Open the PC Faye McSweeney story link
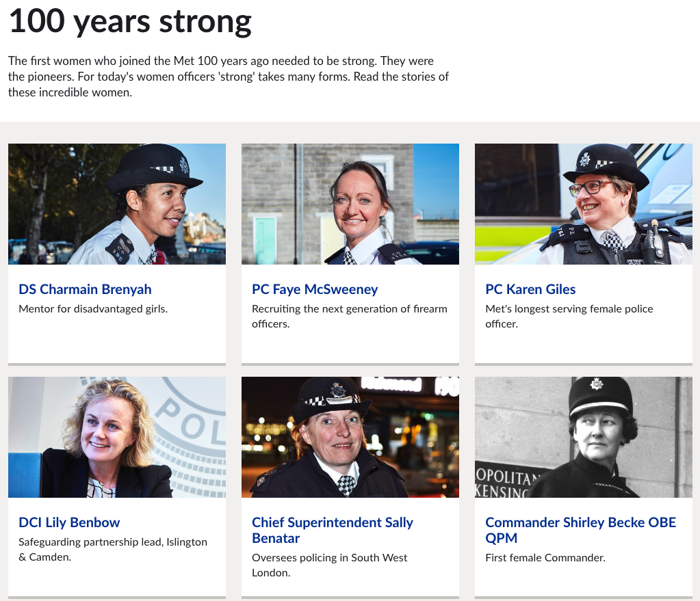This screenshot has height=601, width=700. click(315, 290)
